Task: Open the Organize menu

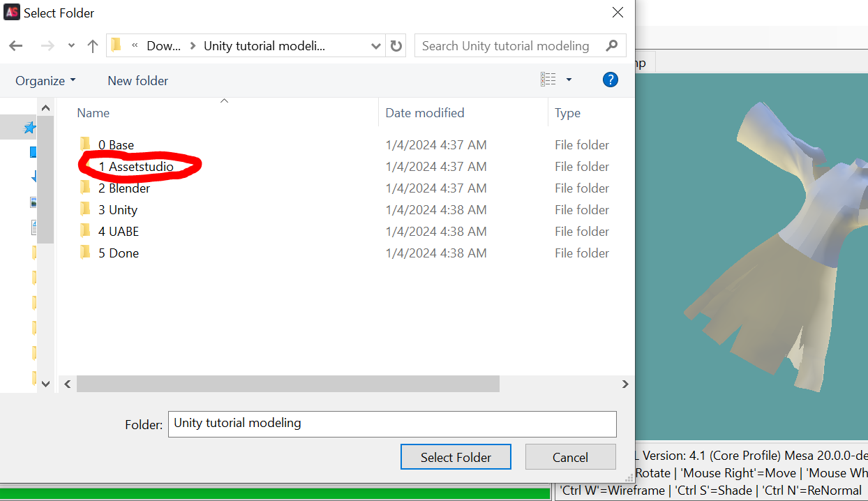Action: coord(45,81)
